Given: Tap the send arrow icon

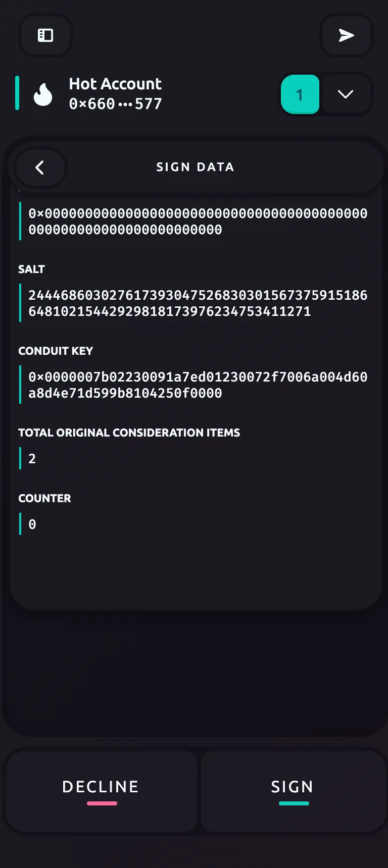Looking at the screenshot, I should tap(346, 35).
